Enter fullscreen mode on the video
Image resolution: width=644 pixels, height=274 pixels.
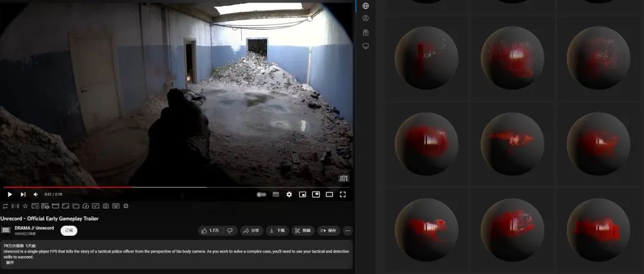point(342,195)
